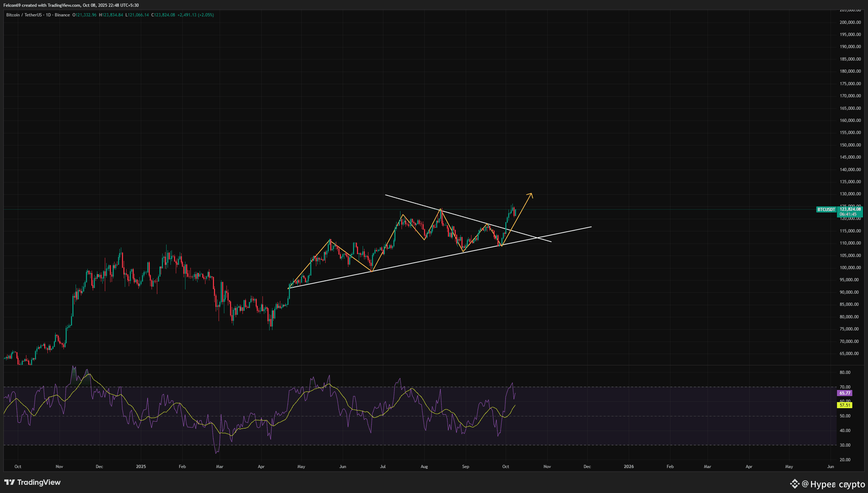
Task: Click the BTCUSDT symbol price tag
Action: 826,210
